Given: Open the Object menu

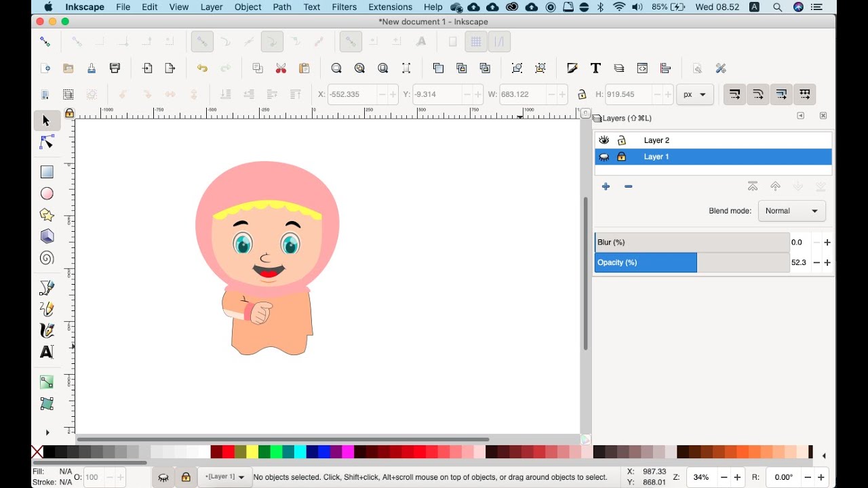Looking at the screenshot, I should pos(248,7).
